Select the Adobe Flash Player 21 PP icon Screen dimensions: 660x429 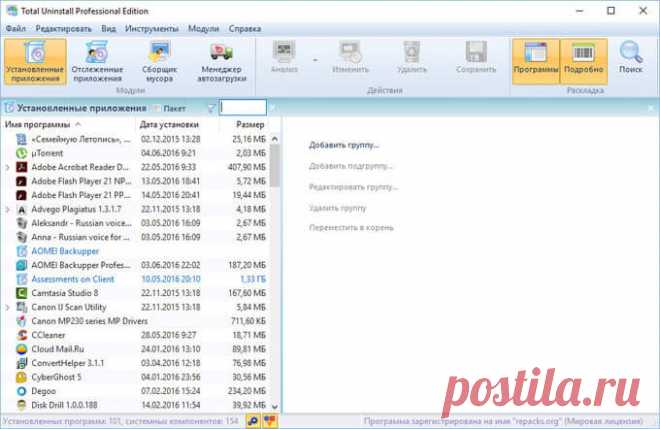click(21, 195)
